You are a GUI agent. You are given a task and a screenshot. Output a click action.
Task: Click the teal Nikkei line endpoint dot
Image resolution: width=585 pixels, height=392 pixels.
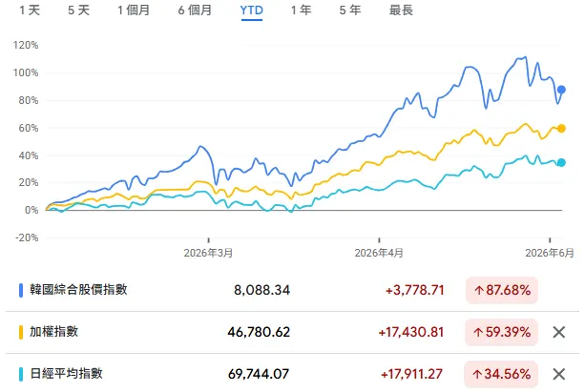point(561,162)
